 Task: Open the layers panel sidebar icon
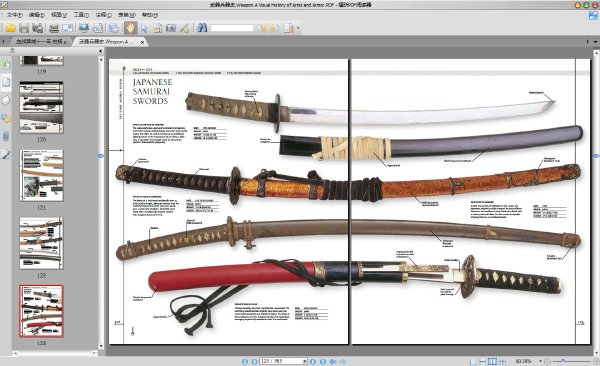tap(6, 100)
